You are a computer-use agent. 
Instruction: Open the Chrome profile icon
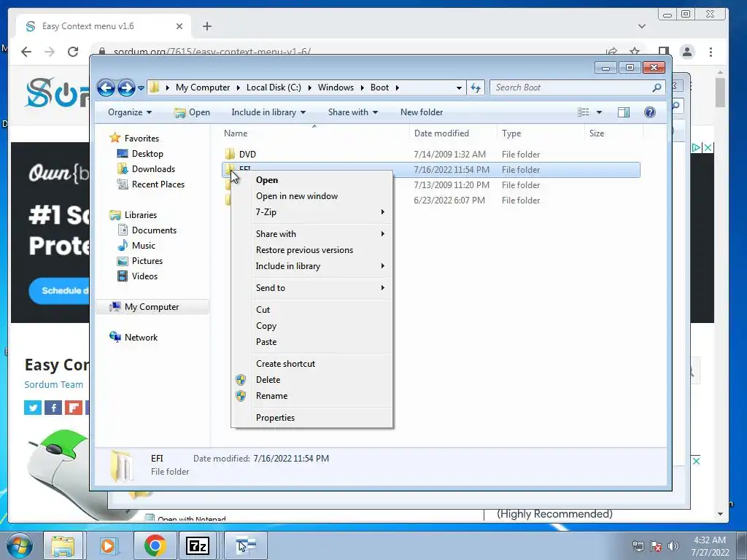coord(687,52)
